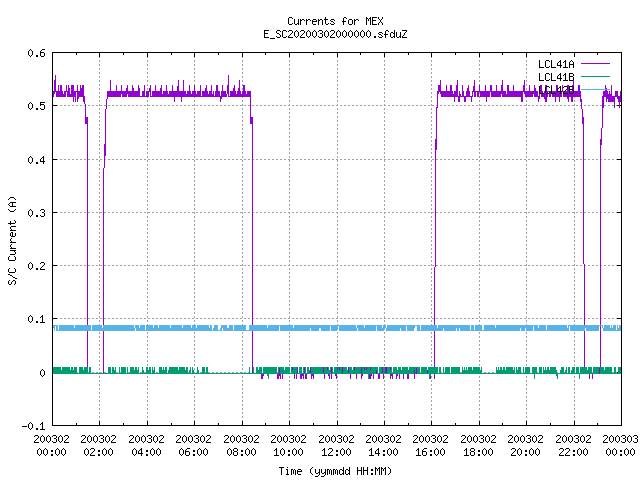The height and width of the screenshot is (480, 640).
Task: Click the 200302 20:00 x-axis tick label
Action: click(525, 446)
